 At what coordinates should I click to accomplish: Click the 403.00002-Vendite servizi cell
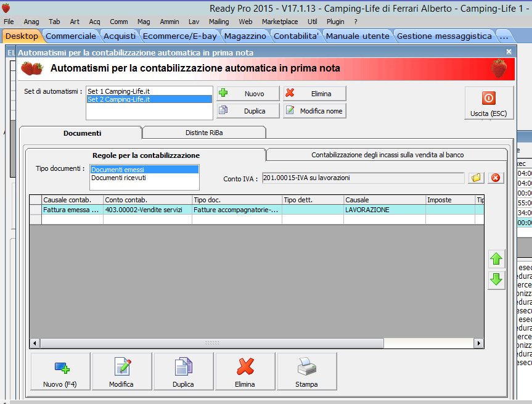click(x=147, y=210)
